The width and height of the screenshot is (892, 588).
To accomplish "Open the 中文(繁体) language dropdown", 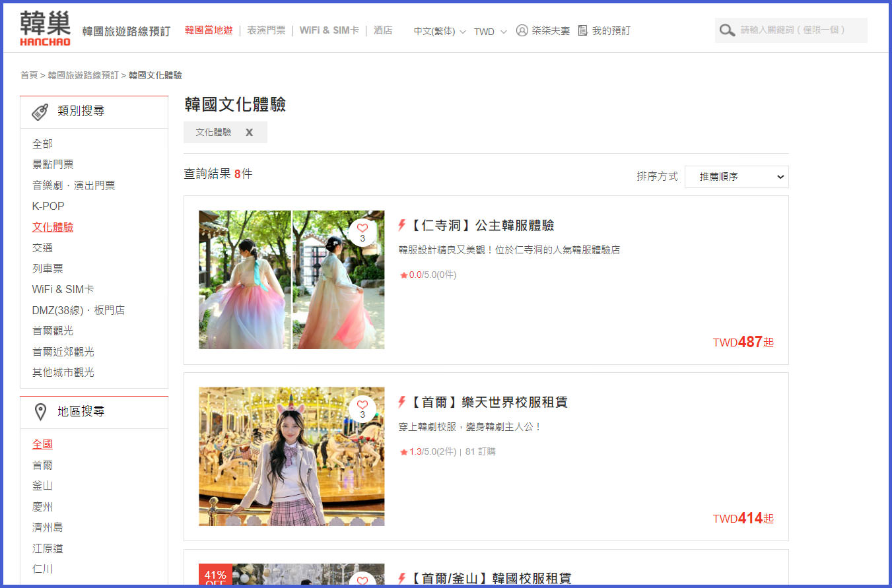I will pyautogui.click(x=439, y=31).
